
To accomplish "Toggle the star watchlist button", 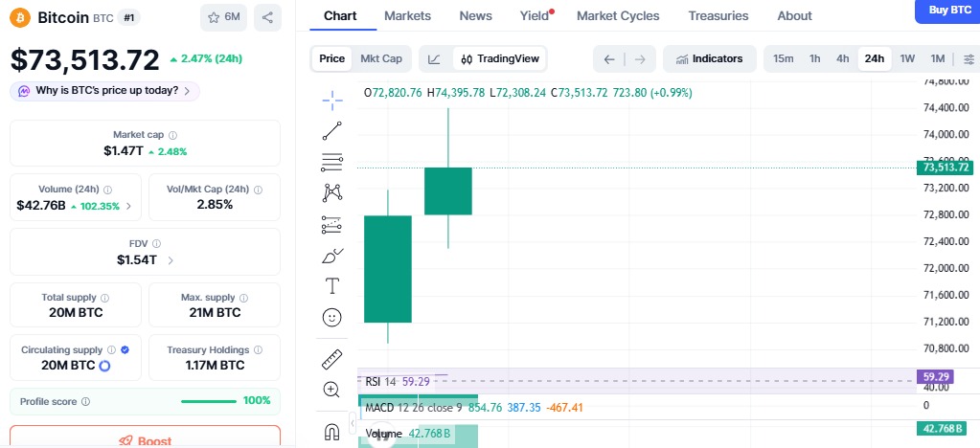I will coord(224,17).
